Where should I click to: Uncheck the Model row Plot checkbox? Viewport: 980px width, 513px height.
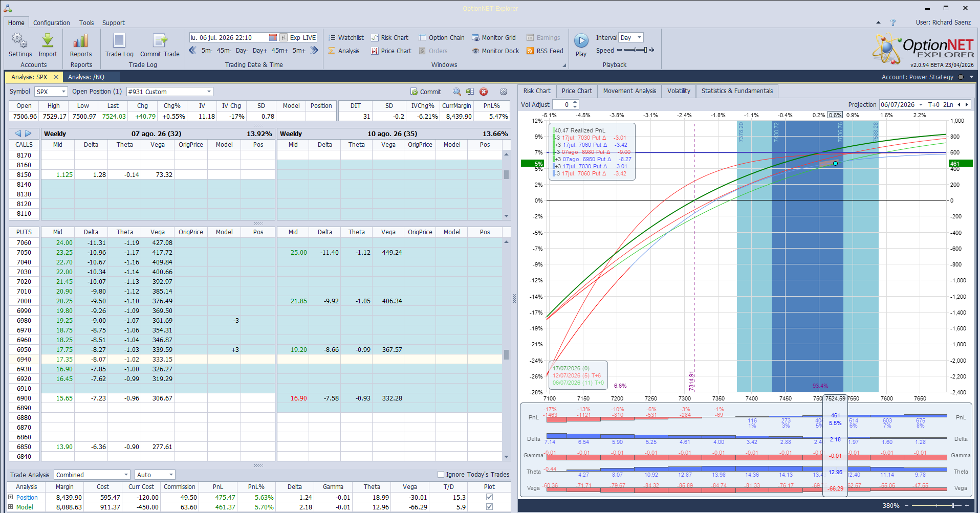tap(490, 507)
